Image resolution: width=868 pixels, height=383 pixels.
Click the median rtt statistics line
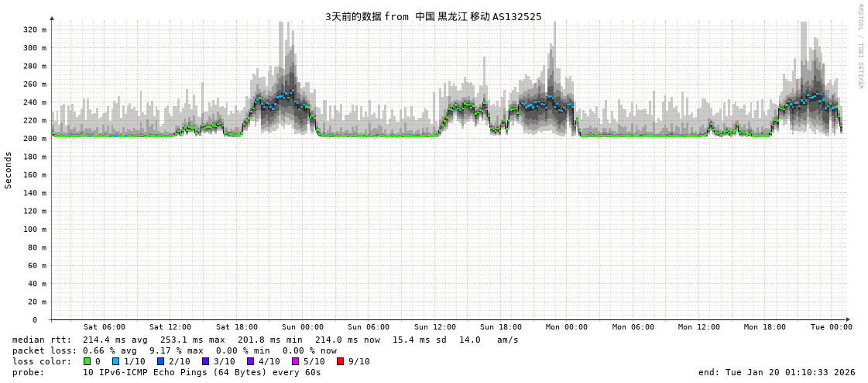coord(265,340)
